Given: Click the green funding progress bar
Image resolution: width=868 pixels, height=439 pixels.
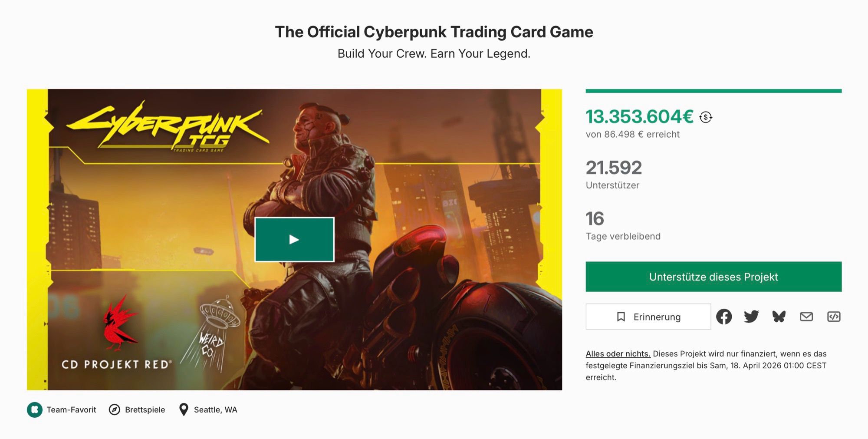Looking at the screenshot, I should (x=713, y=91).
